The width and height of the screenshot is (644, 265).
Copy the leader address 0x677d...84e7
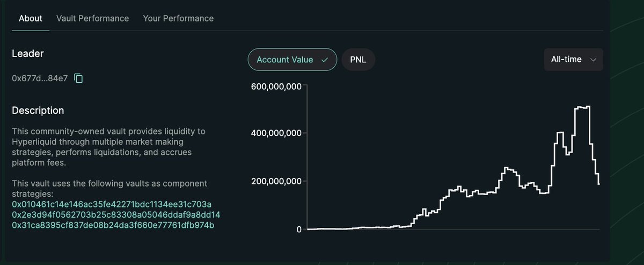[78, 78]
